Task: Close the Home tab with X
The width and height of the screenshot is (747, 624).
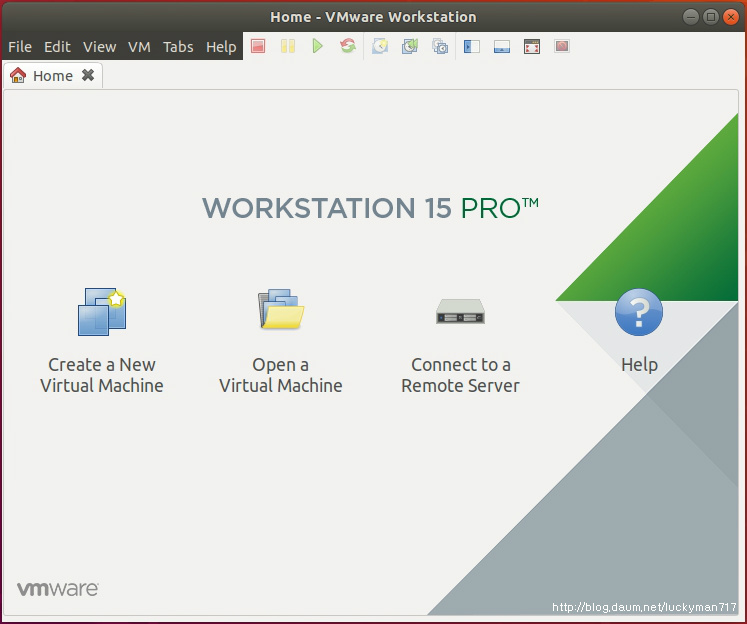Action: click(x=88, y=75)
